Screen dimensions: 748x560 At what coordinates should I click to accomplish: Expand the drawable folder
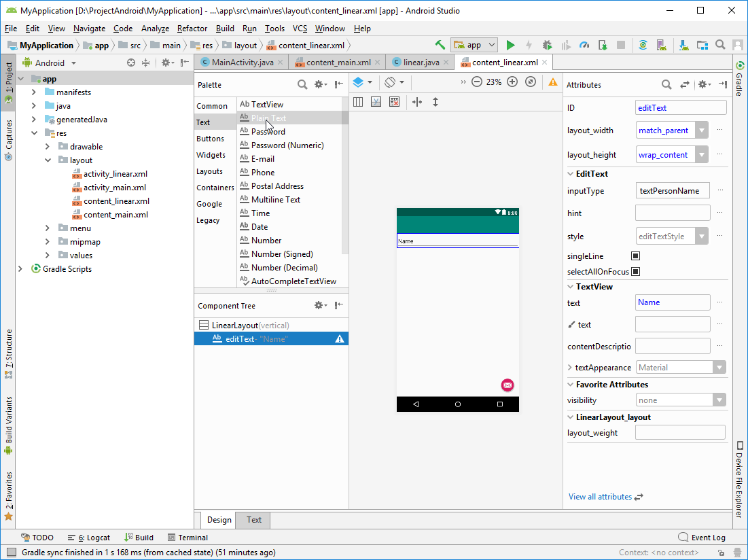point(48,146)
